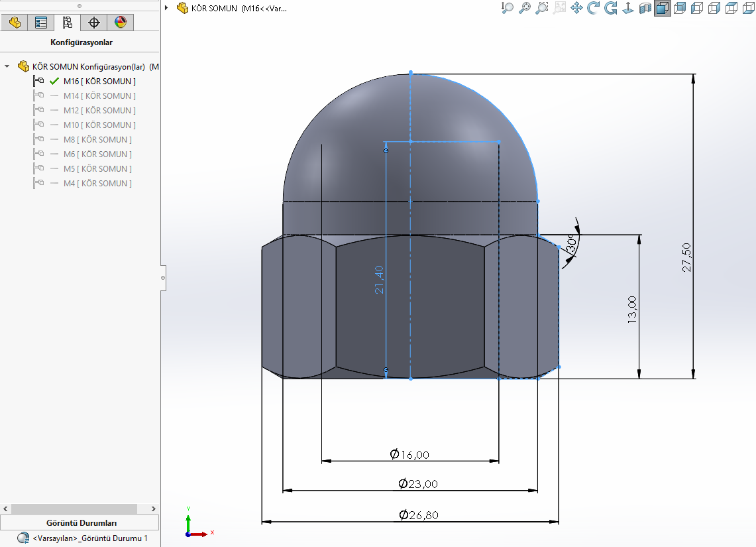Select the Rotate View tool
The width and height of the screenshot is (756, 547).
click(594, 8)
